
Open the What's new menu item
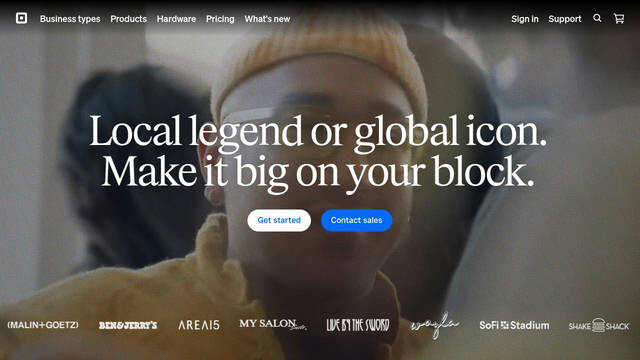click(x=267, y=19)
